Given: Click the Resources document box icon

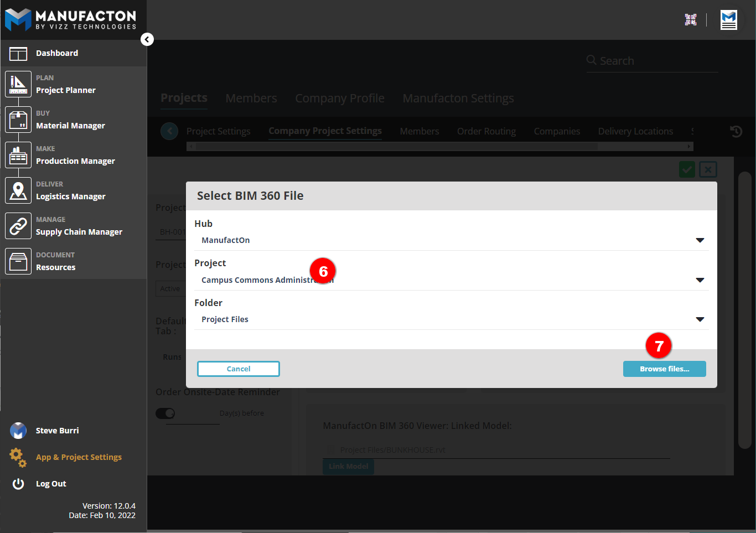Looking at the screenshot, I should [18, 261].
